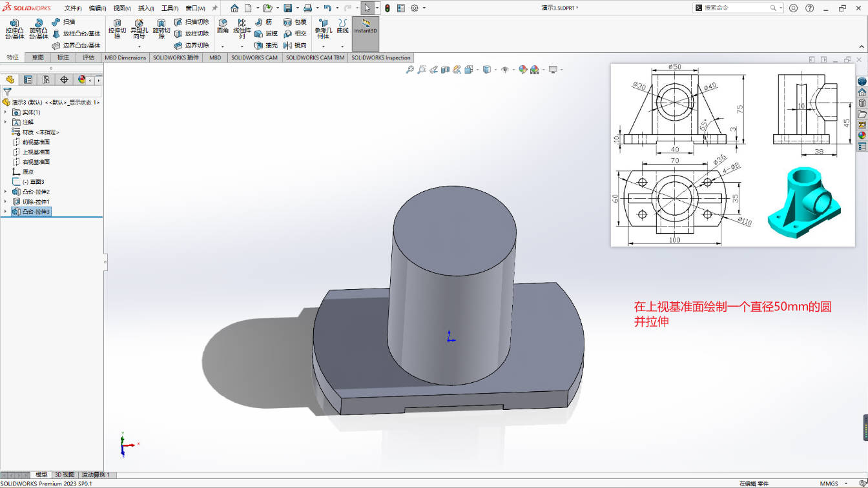Open the 编辑 Edit menu

tap(98, 8)
